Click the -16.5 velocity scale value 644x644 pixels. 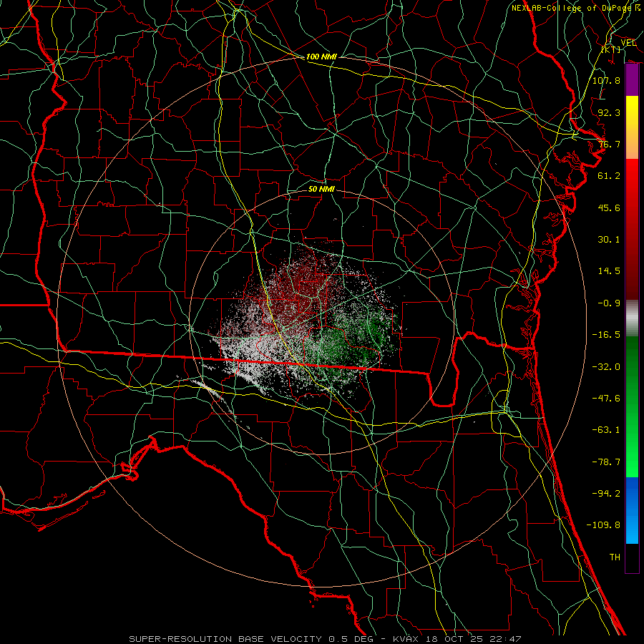[606, 335]
